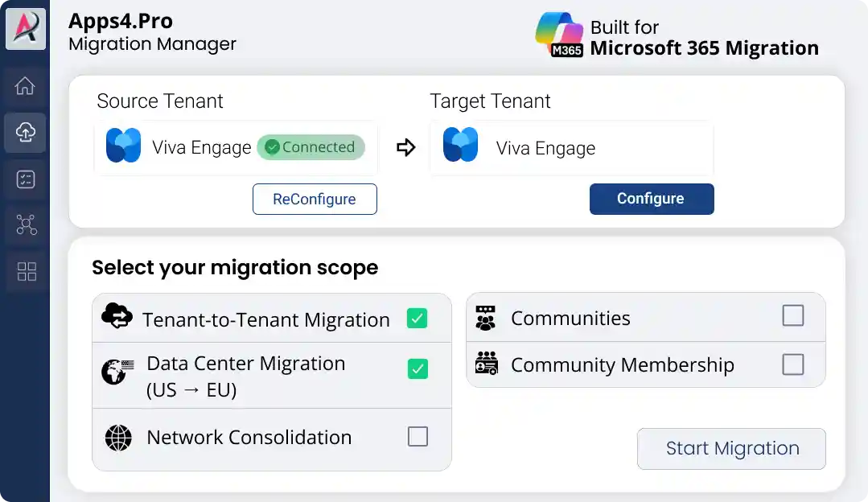
Task: Click the "Communities" label
Action: click(x=570, y=319)
